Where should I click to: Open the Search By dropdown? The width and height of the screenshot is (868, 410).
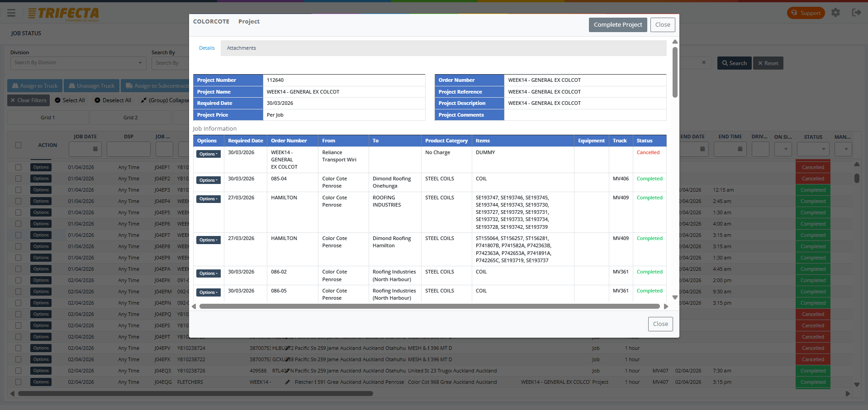(170, 63)
